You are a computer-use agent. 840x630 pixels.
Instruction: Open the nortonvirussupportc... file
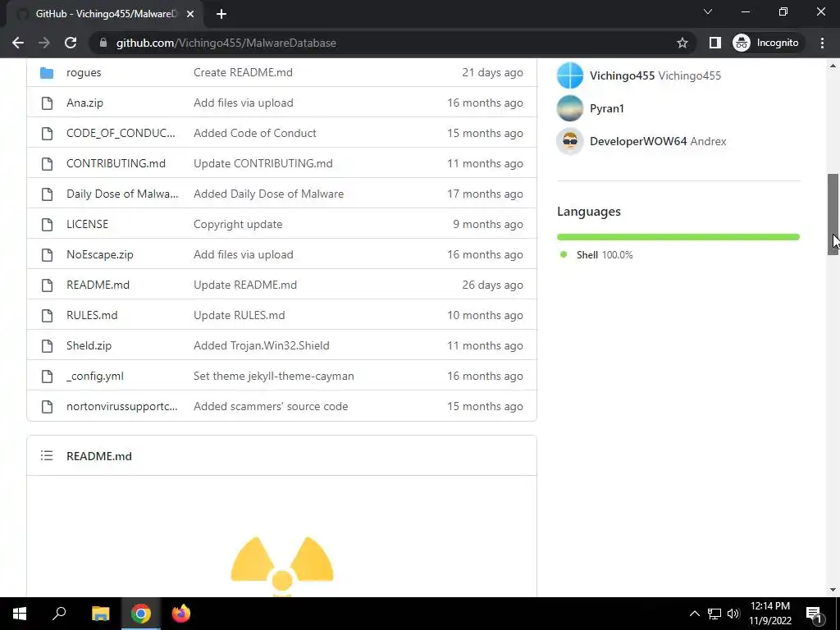pos(121,407)
